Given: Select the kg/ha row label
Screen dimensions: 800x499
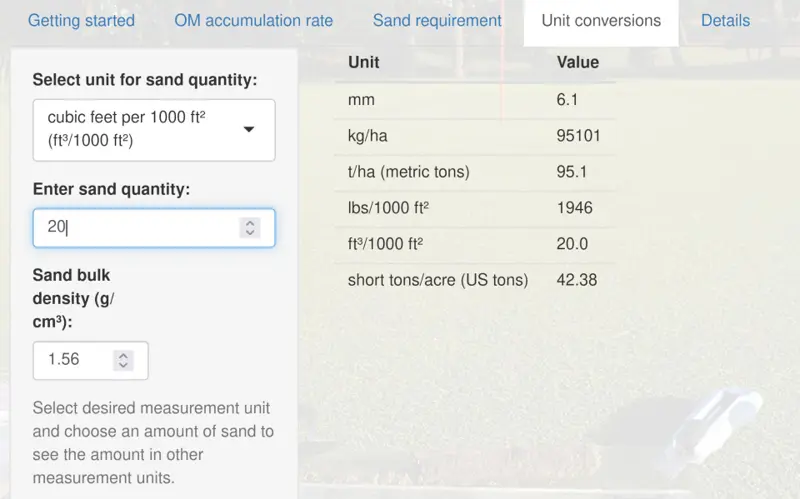Looking at the screenshot, I should pyautogui.click(x=367, y=136).
